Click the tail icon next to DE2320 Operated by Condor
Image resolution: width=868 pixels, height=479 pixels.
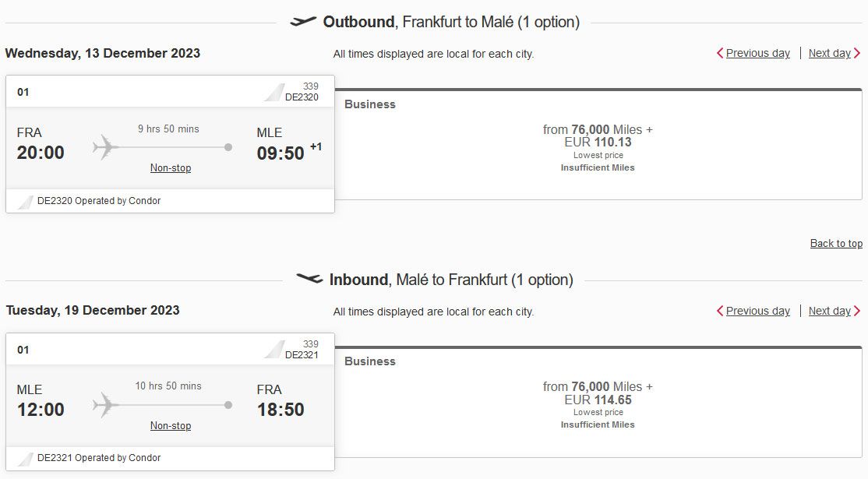[x=26, y=201]
